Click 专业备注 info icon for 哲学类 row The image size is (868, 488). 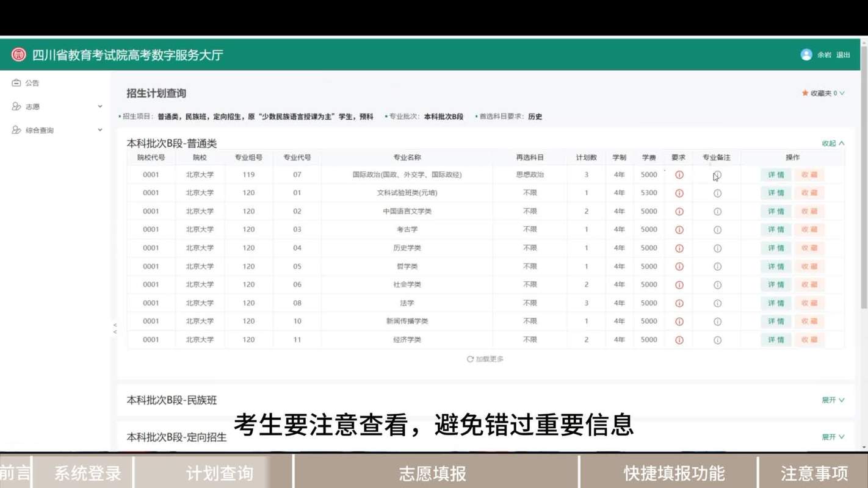point(717,267)
